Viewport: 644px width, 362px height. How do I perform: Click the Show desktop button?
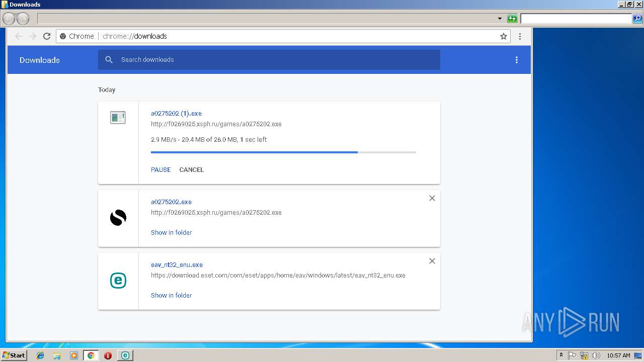click(x=638, y=355)
